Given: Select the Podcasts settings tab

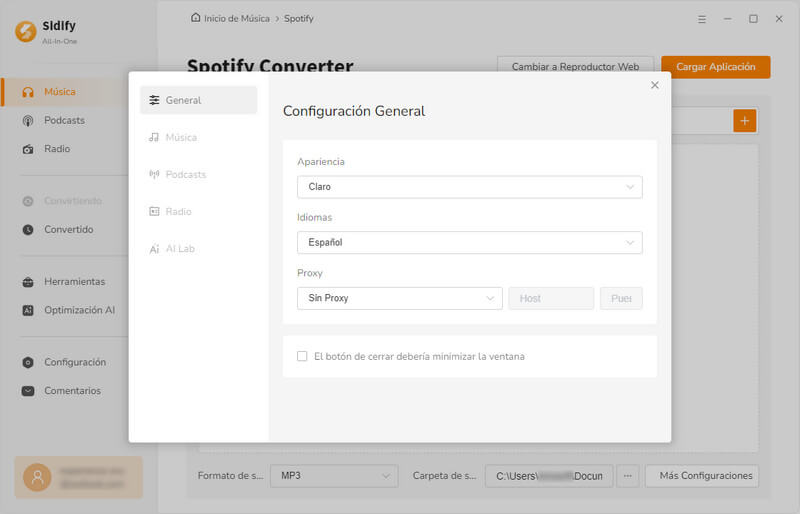Looking at the screenshot, I should click(198, 175).
